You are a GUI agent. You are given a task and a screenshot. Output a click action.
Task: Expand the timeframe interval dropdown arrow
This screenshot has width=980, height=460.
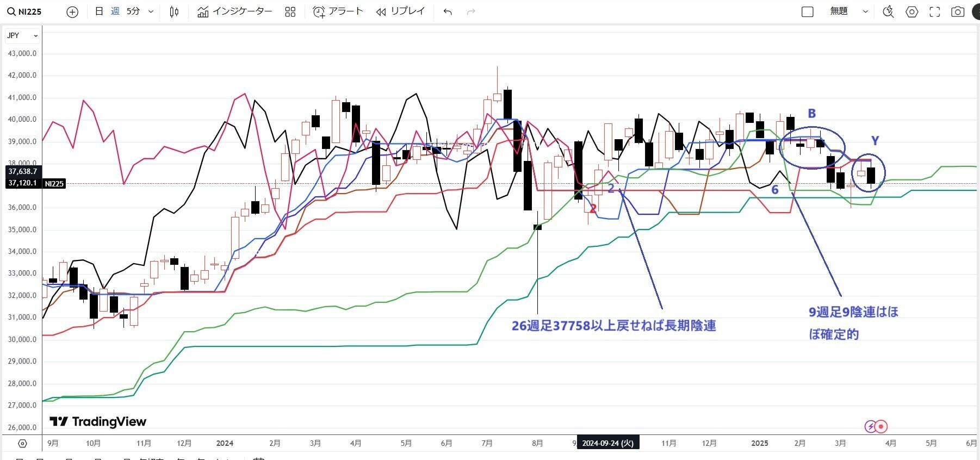(151, 11)
